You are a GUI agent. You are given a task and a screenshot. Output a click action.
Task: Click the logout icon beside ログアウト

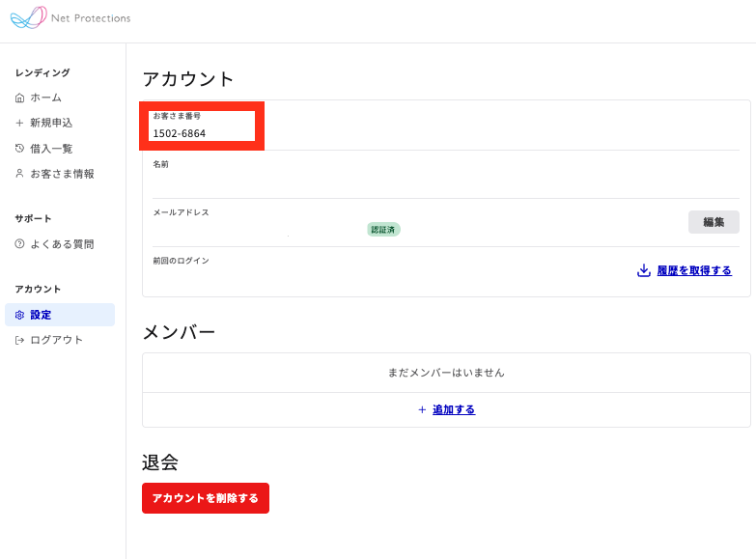pos(19,340)
